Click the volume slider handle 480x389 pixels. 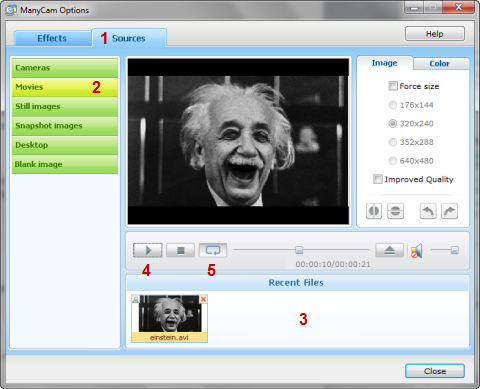point(455,250)
